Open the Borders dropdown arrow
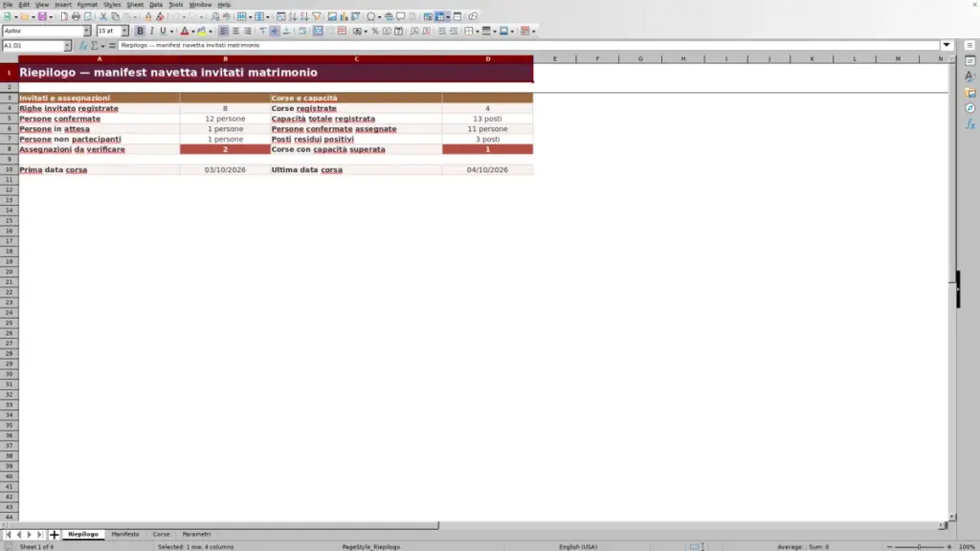The width and height of the screenshot is (980, 551). pyautogui.click(x=478, y=32)
